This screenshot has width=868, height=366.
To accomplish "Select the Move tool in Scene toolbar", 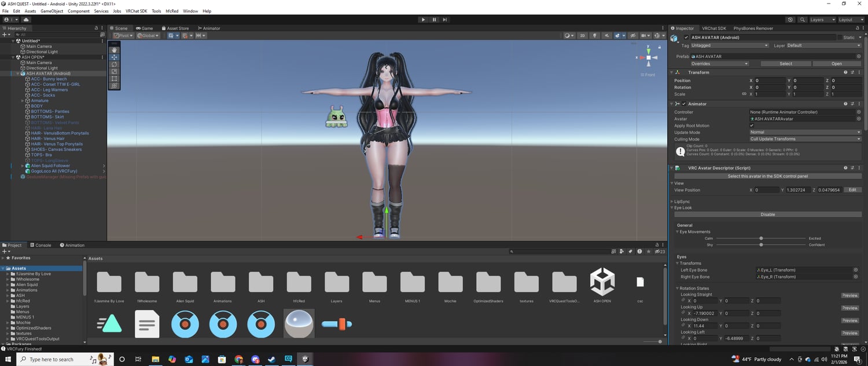I will pyautogui.click(x=114, y=57).
